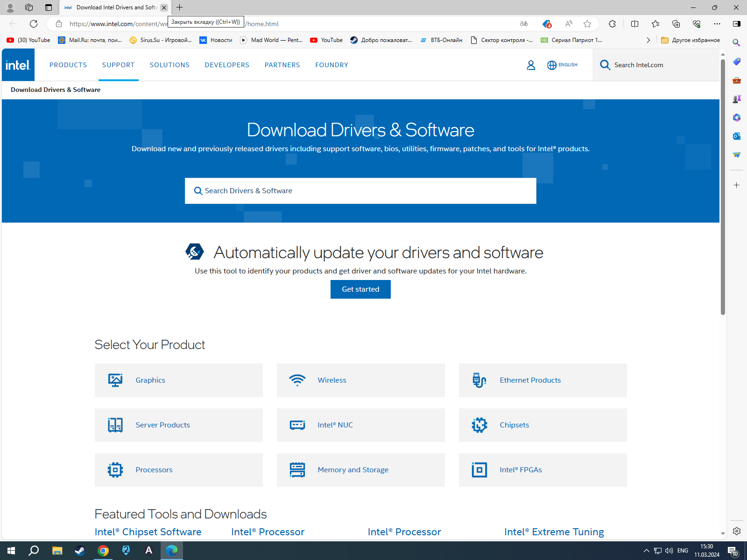
Task: Click the Intel NUC device icon
Action: pyautogui.click(x=297, y=425)
